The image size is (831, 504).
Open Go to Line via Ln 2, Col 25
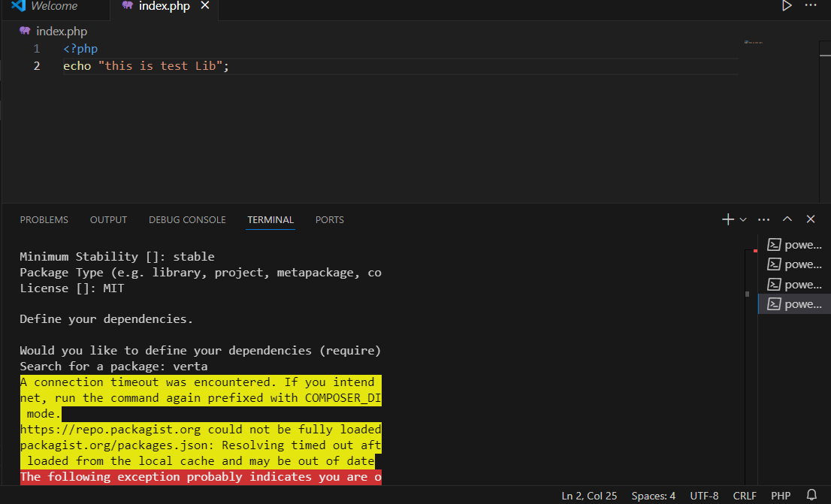pyautogui.click(x=589, y=496)
